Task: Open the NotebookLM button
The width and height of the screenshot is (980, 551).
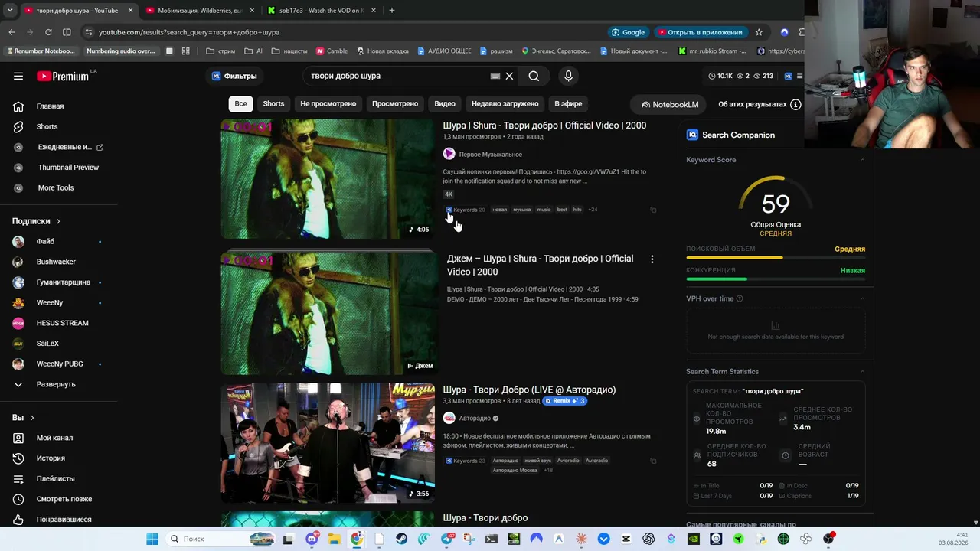Action: tap(670, 104)
